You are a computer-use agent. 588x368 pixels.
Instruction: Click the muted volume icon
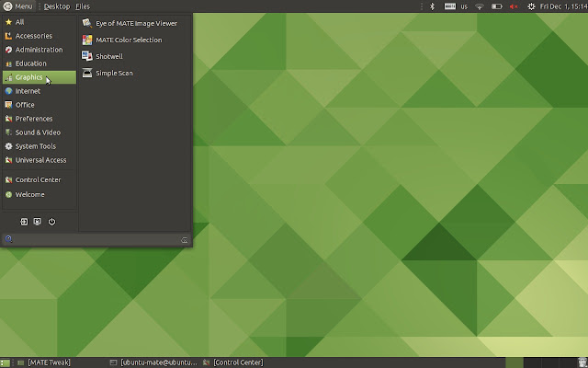pyautogui.click(x=514, y=6)
